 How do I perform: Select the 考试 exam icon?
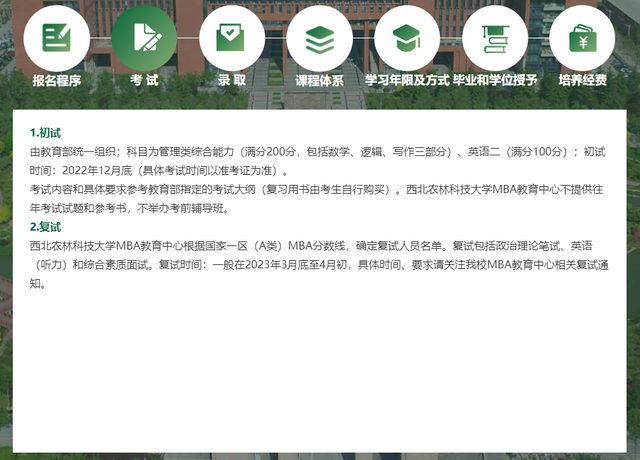(x=144, y=38)
